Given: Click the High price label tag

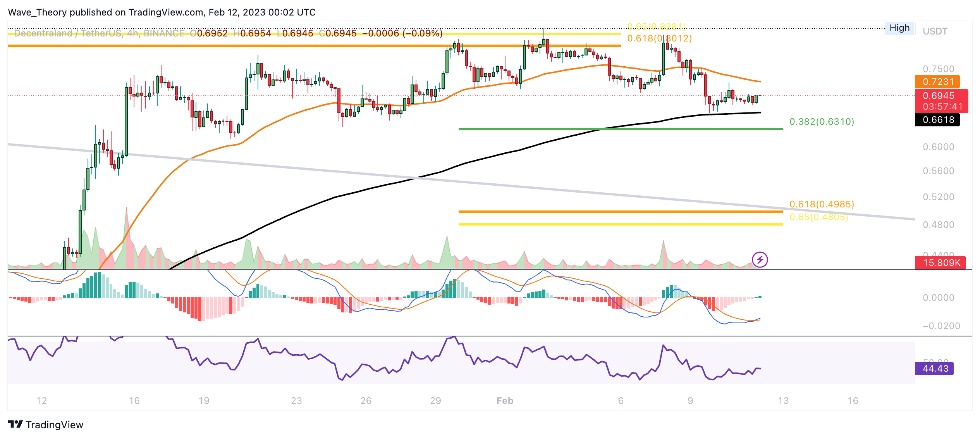Looking at the screenshot, I should pyautogui.click(x=899, y=28).
